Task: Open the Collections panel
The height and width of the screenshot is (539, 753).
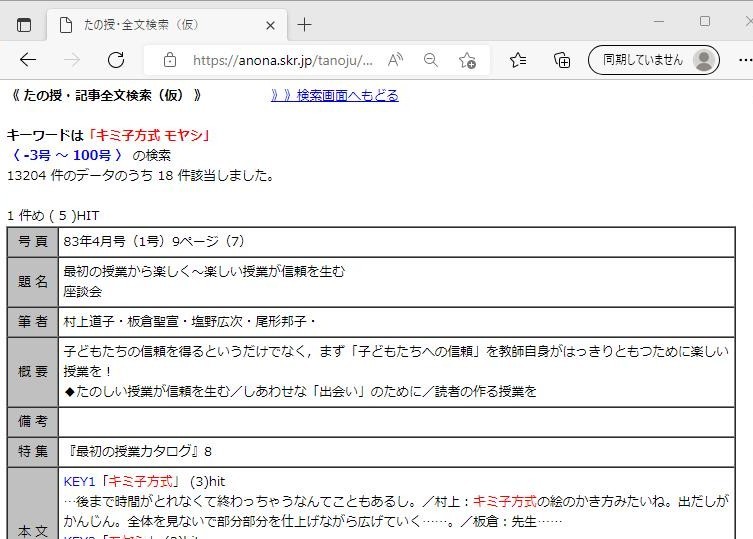Action: point(562,60)
